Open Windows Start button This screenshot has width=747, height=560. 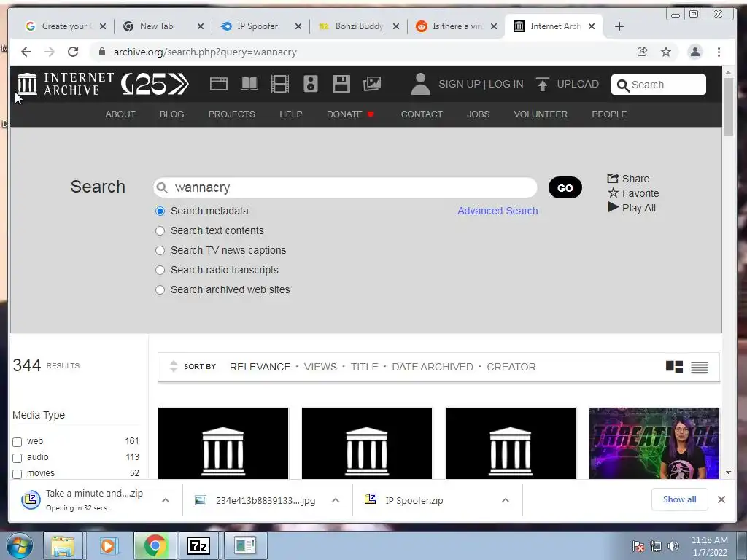tap(18, 545)
